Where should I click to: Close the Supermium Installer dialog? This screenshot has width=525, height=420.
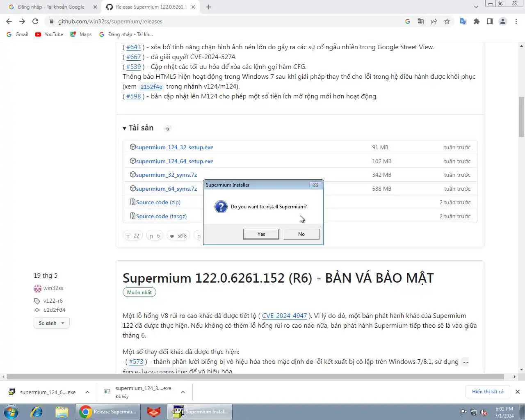click(x=315, y=185)
